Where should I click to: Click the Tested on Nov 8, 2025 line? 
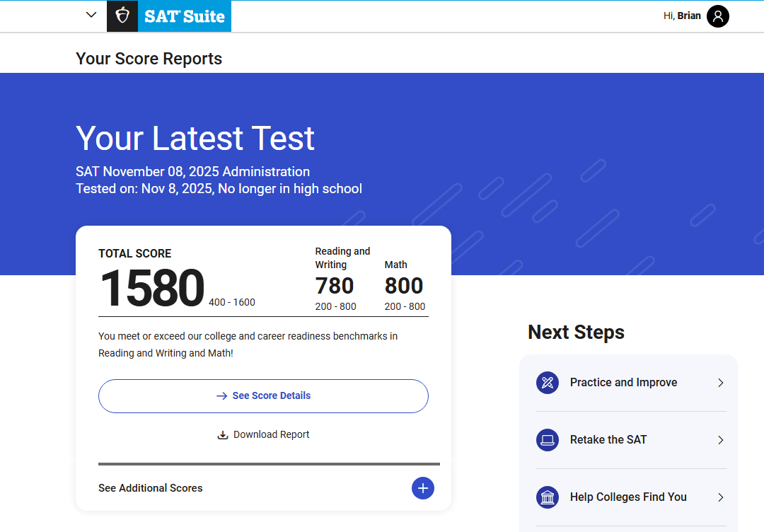[219, 189]
